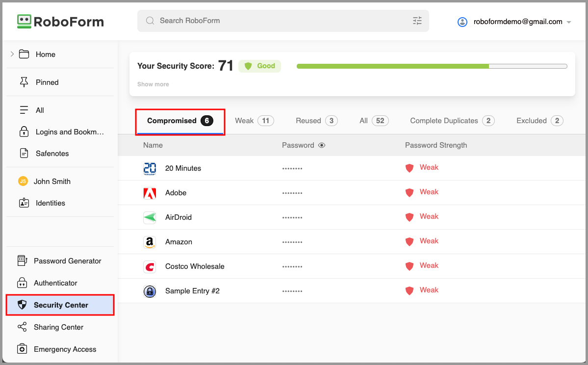The height and width of the screenshot is (365, 588).
Task: Click the security score progress bar
Action: click(432, 66)
